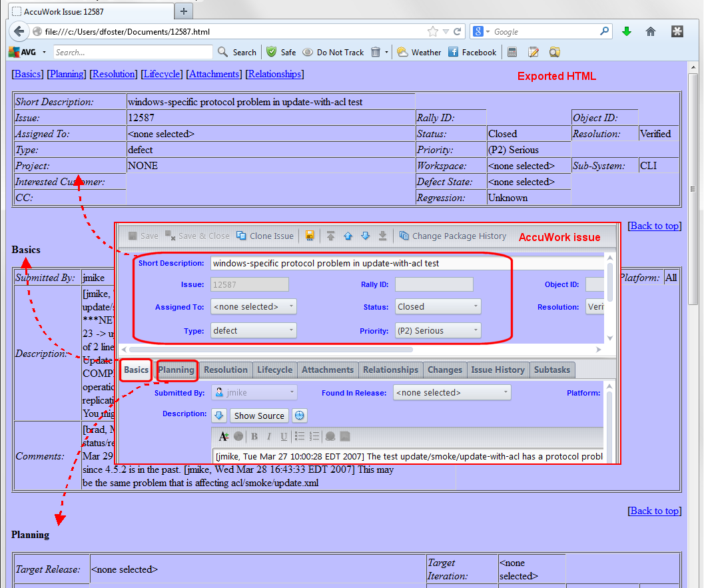The width and height of the screenshot is (704, 588).
Task: Click the Clone Issue toolbar icon
Action: coord(242,236)
